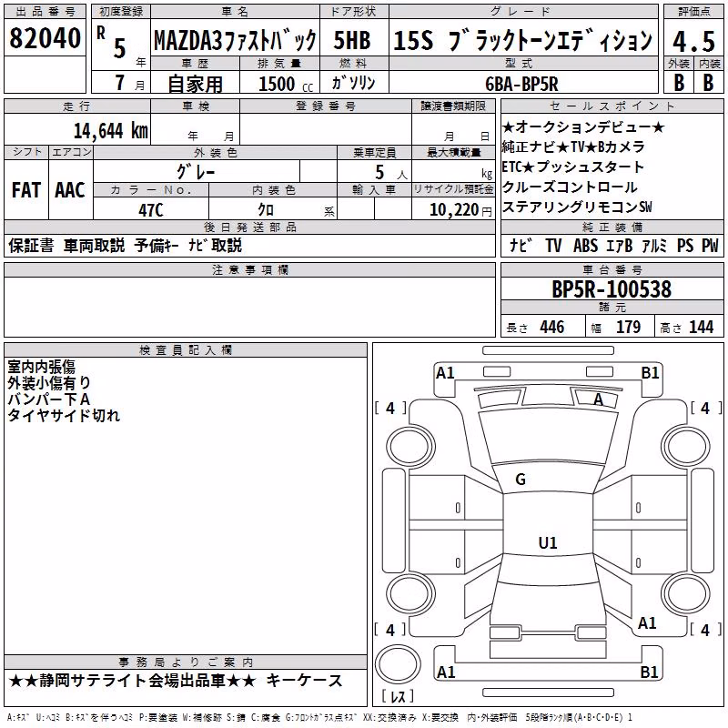
Task: Click the model code 6BA-BP5R
Action: tap(521, 84)
